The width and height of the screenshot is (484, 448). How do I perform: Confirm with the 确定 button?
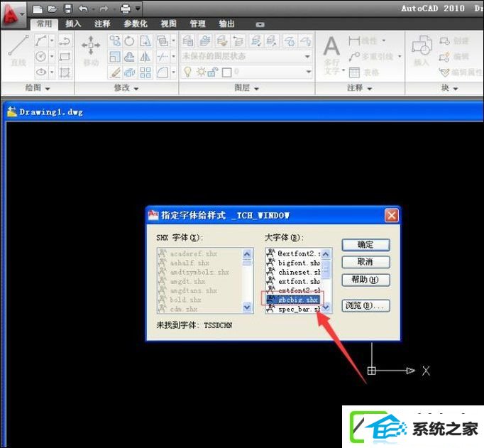coord(365,245)
